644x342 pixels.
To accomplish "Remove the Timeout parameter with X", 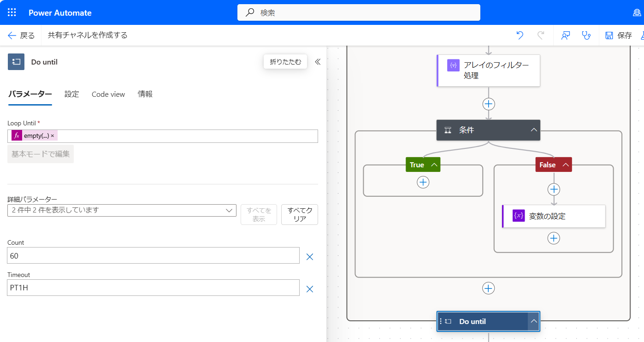I will (310, 289).
